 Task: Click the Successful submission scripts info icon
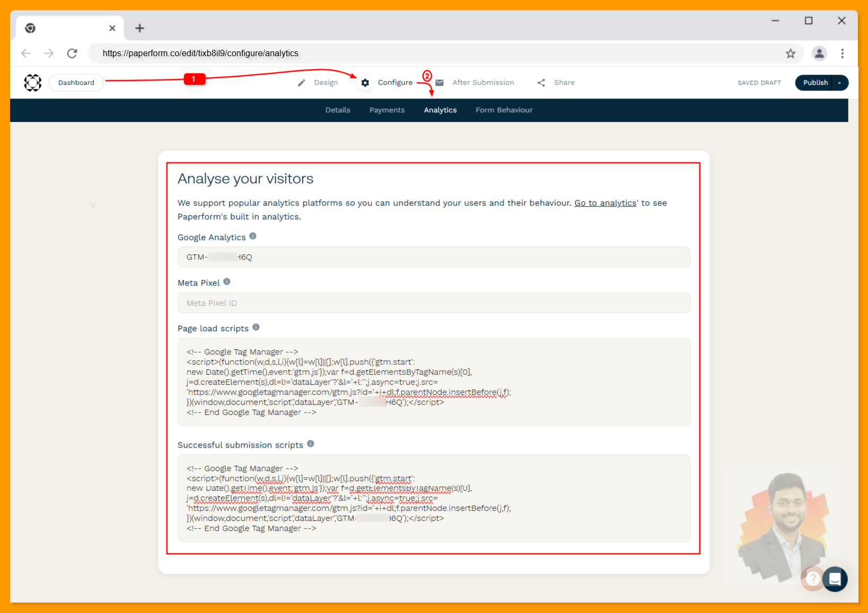[x=310, y=443]
